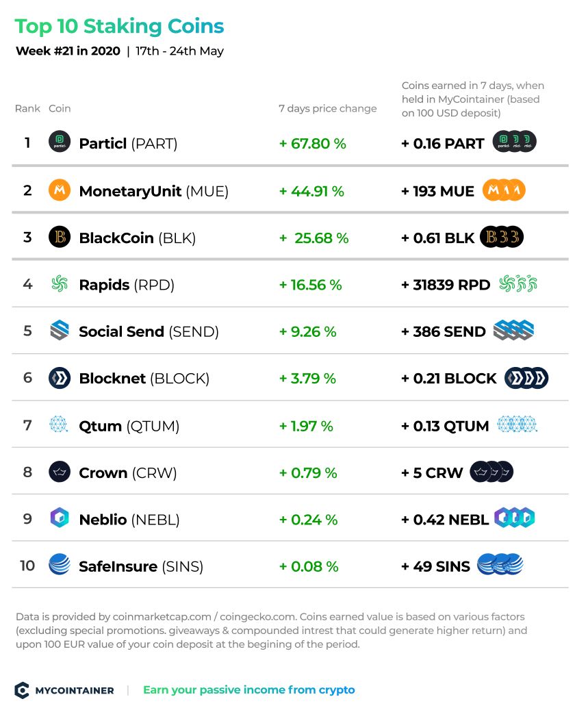Click the triple SEND coins icon

click(x=514, y=331)
